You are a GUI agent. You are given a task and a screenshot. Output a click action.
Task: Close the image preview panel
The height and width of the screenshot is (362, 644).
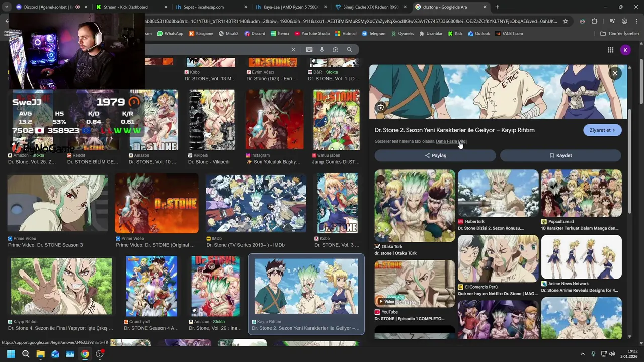pos(615,73)
